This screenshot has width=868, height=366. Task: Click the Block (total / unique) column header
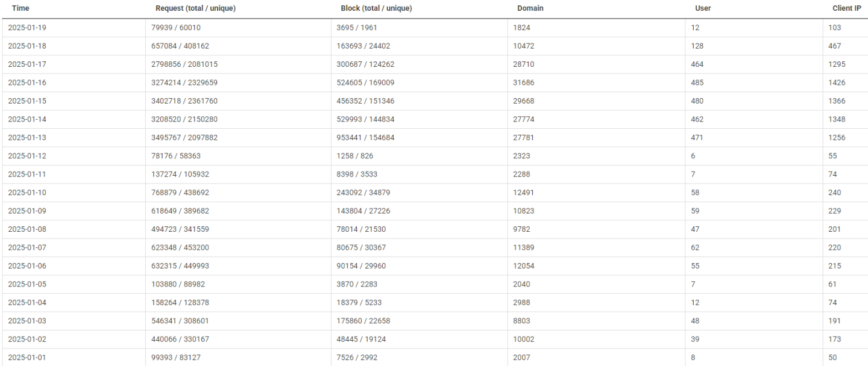point(376,8)
